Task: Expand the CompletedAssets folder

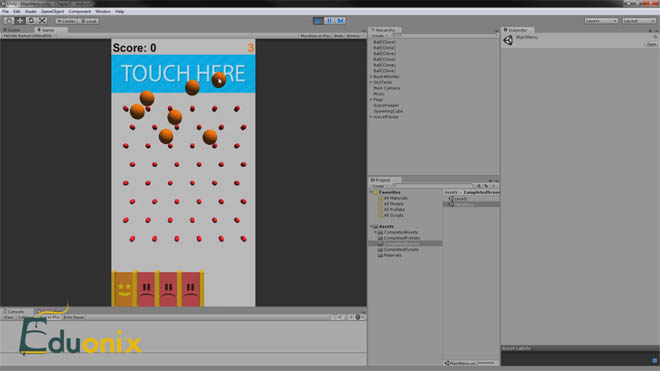Action: point(375,232)
